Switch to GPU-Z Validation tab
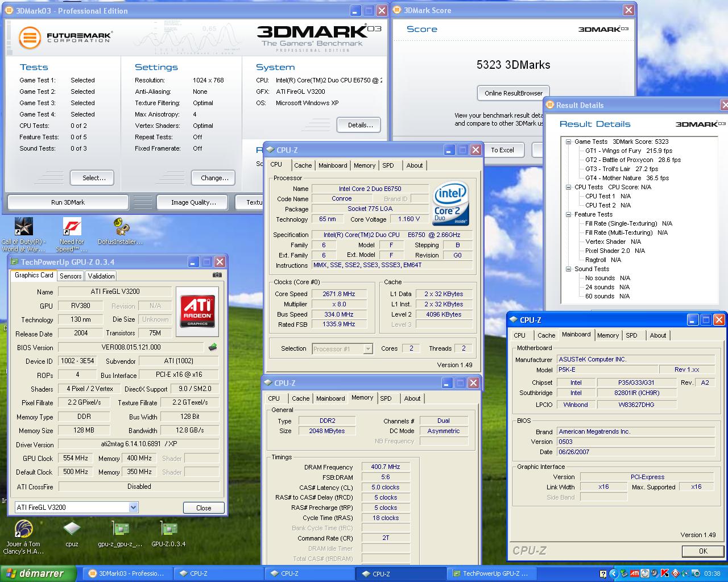The width and height of the screenshot is (728, 582). tap(101, 276)
